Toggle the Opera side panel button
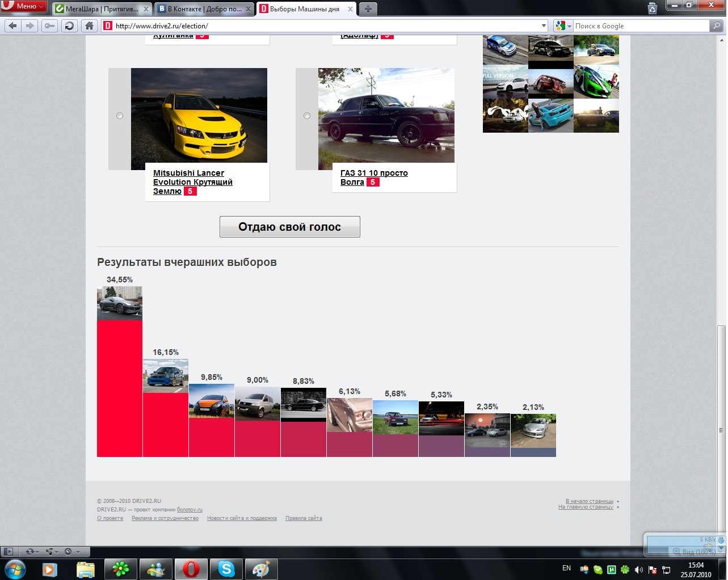 click(x=8, y=551)
